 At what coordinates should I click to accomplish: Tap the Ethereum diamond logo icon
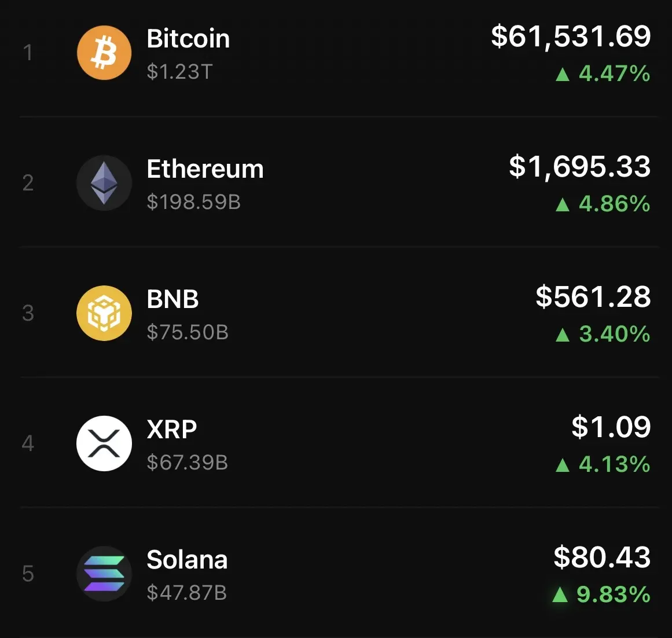104,182
